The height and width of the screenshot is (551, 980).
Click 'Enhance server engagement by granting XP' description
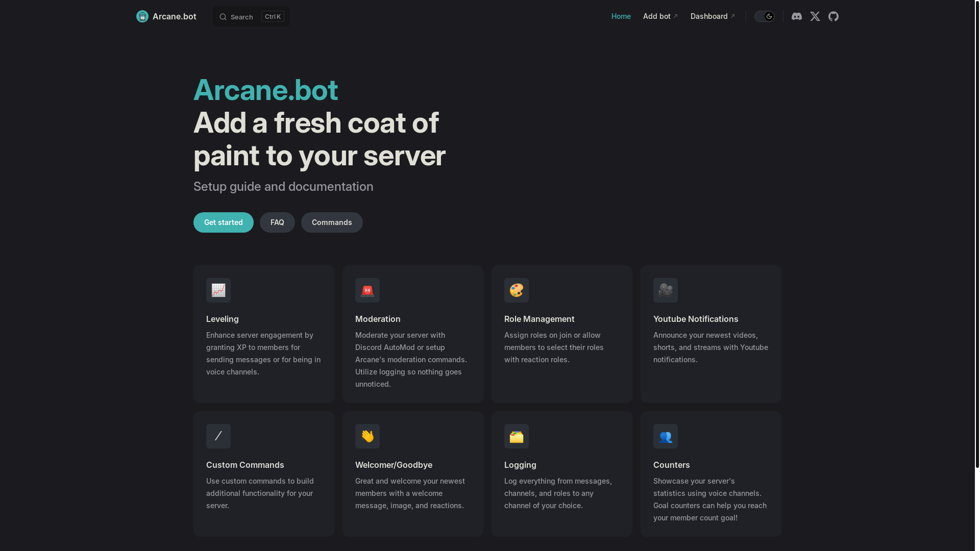(x=263, y=354)
